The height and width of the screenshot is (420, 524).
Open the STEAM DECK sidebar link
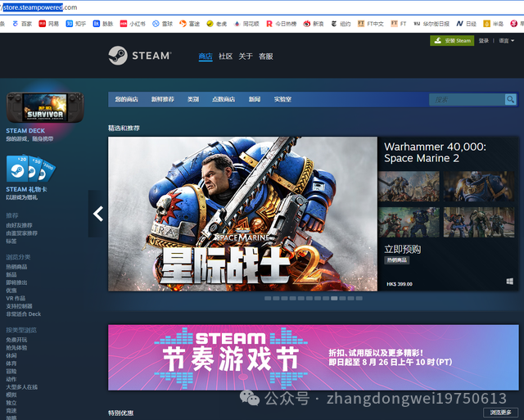coord(25,131)
